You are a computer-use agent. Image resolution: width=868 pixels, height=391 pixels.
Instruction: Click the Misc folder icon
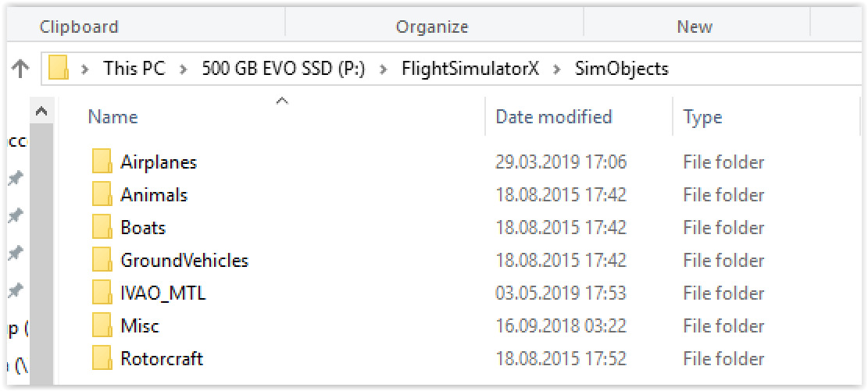[x=102, y=325]
